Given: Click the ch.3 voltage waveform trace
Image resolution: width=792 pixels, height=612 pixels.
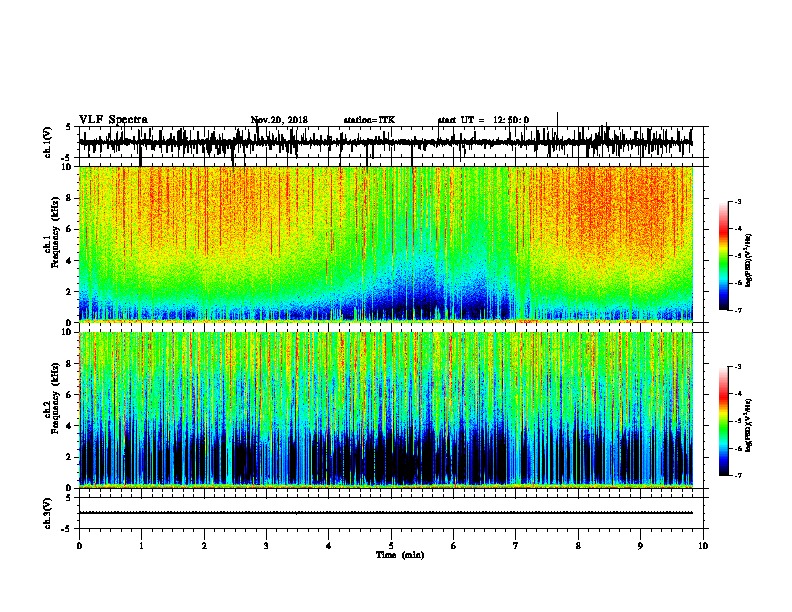Looking at the screenshot, I should 386,513.
